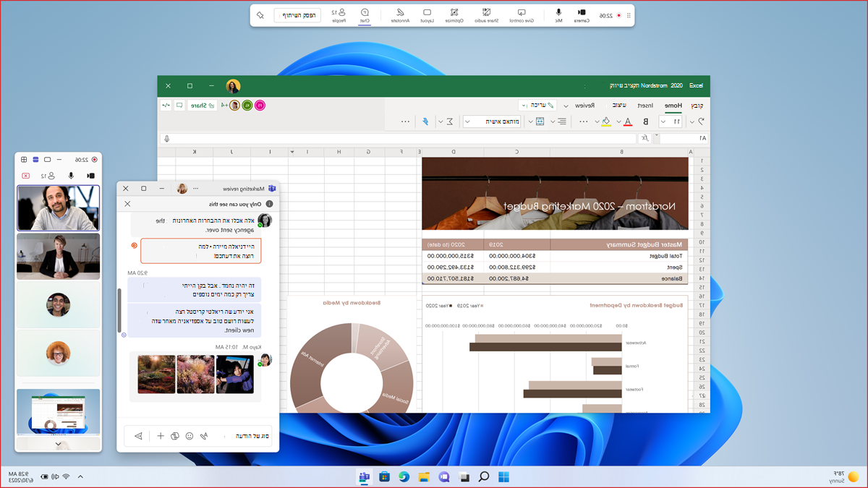The height and width of the screenshot is (488, 868).
Task: Open the person portrait photo in chat
Action: pyautogui.click(x=234, y=374)
